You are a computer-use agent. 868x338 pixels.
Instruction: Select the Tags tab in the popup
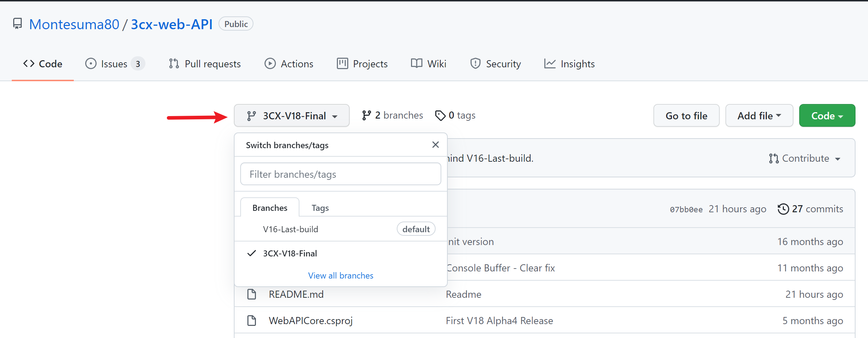(x=320, y=208)
